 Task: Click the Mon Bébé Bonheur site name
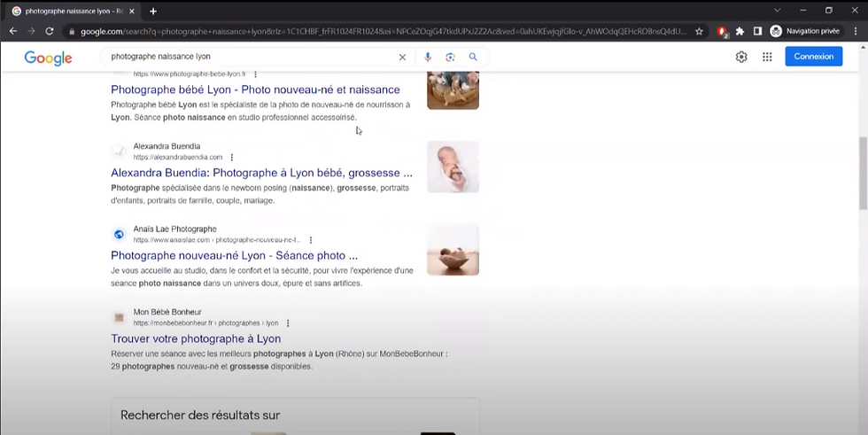tap(167, 312)
